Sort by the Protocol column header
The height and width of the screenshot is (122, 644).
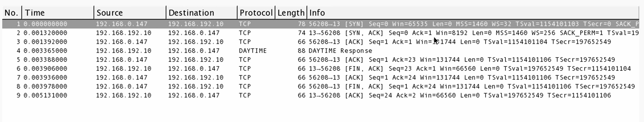click(x=256, y=13)
